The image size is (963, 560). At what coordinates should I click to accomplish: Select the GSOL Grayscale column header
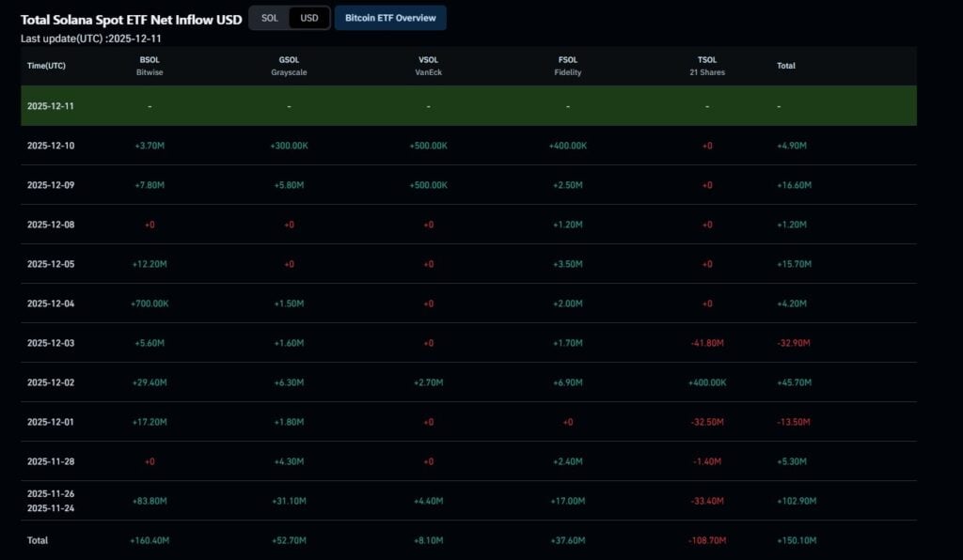tap(289, 66)
